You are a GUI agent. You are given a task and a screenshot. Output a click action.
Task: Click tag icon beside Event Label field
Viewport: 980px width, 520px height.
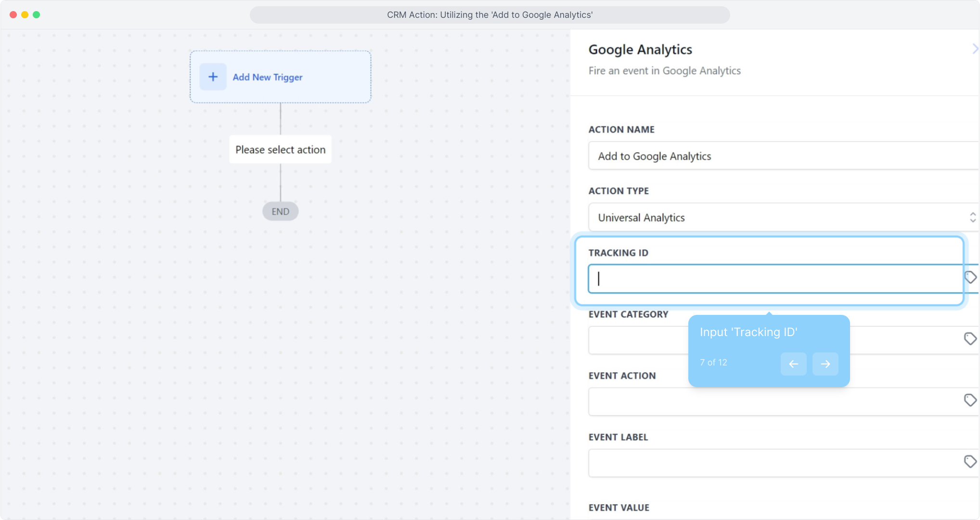click(x=970, y=462)
